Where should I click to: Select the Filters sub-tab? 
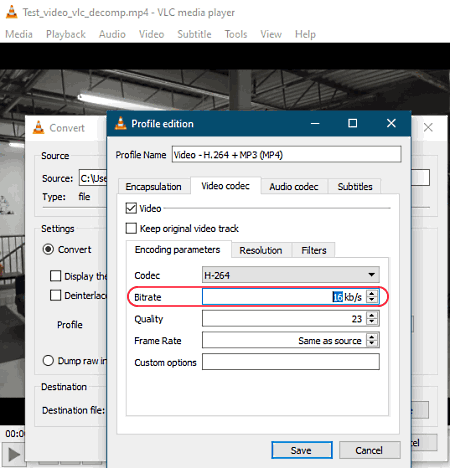314,250
